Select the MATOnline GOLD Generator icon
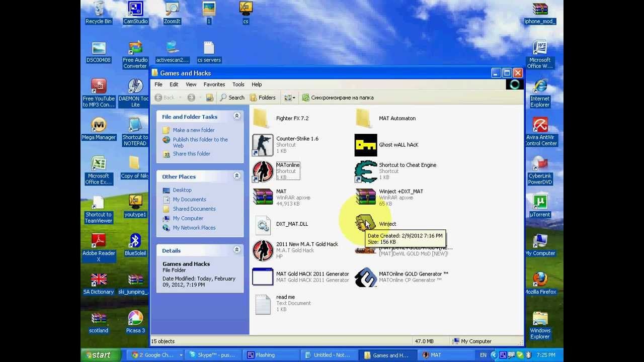 [366, 277]
